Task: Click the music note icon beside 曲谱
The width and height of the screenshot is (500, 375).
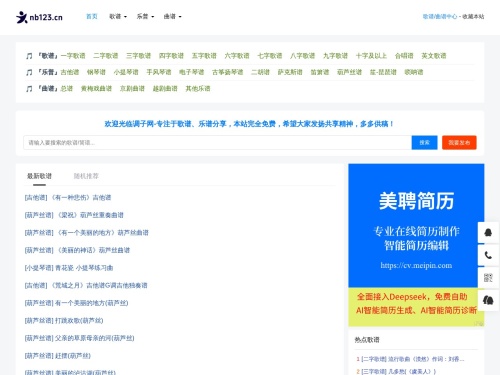Action: pyautogui.click(x=29, y=89)
